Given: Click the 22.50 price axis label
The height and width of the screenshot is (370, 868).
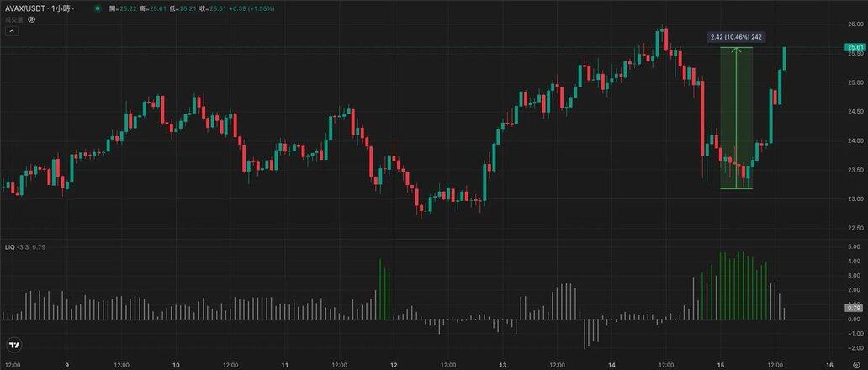Looking at the screenshot, I should tap(855, 229).
